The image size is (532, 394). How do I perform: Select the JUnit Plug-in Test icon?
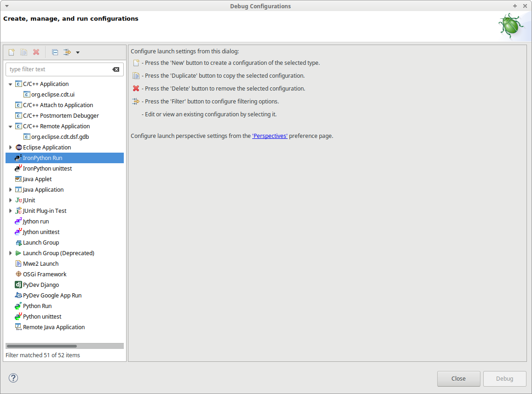(18, 211)
